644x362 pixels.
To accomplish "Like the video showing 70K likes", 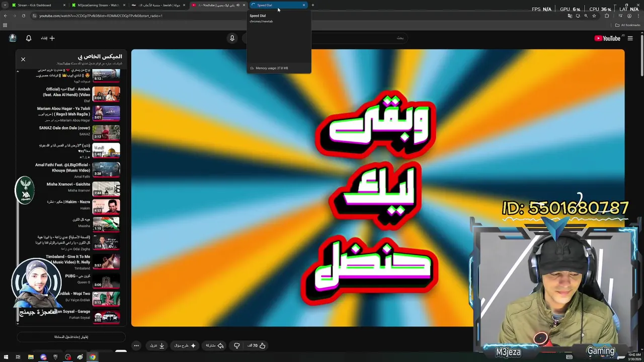I will click(x=257, y=345).
